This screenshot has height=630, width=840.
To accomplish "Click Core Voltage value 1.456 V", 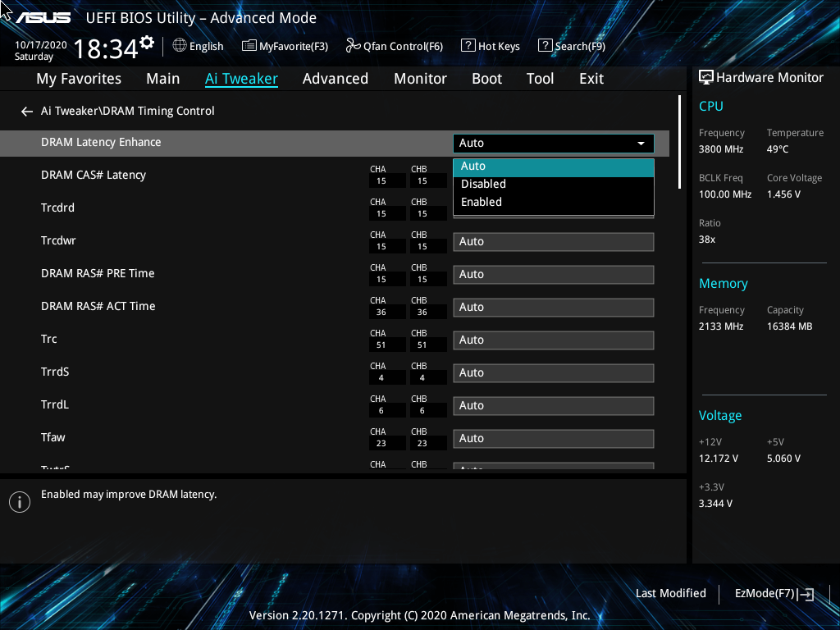I will (x=783, y=194).
